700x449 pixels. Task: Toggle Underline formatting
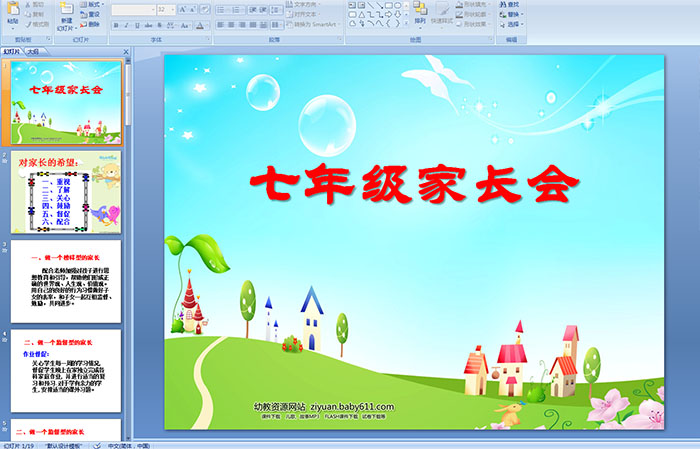point(137,25)
